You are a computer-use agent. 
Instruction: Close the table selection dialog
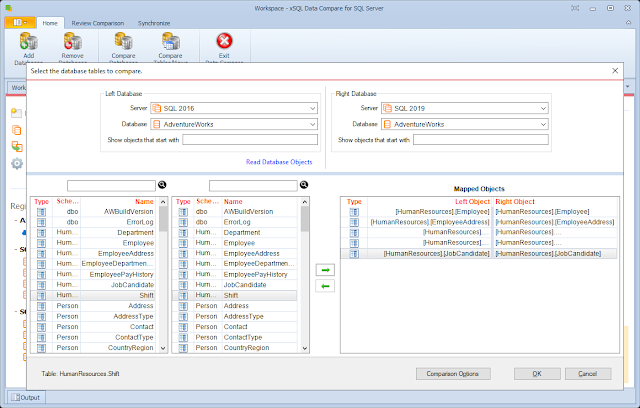(x=615, y=71)
